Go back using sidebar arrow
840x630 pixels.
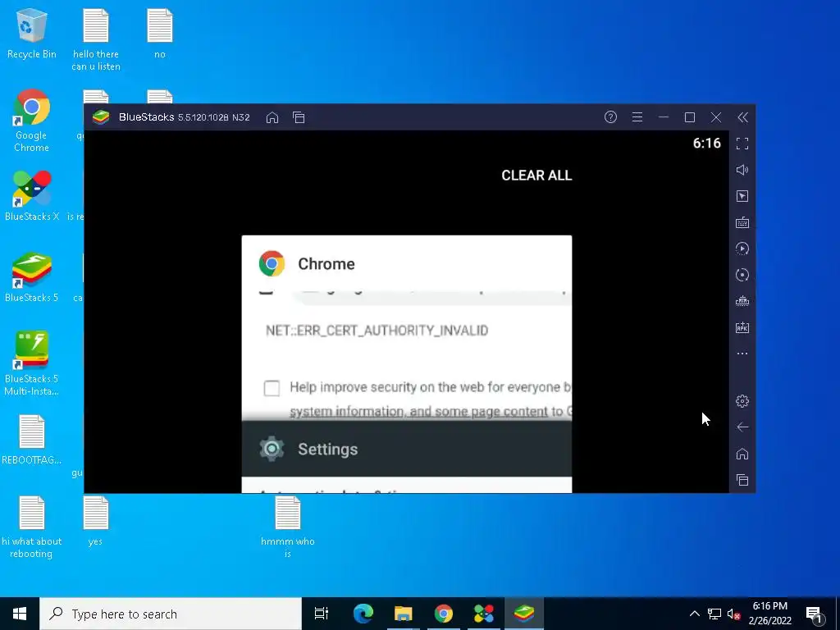pyautogui.click(x=742, y=427)
